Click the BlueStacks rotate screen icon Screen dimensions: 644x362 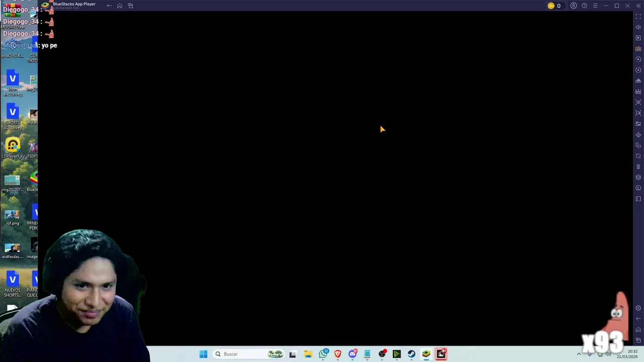click(638, 145)
